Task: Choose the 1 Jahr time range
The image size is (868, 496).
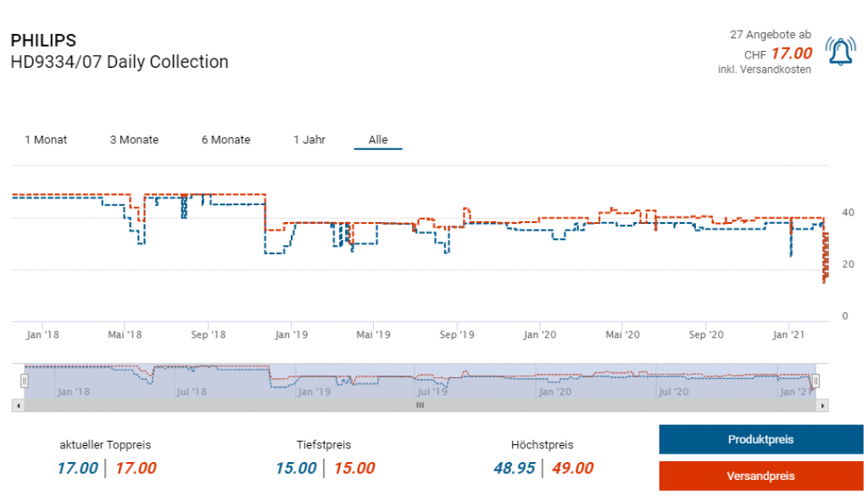Action: pos(309,140)
